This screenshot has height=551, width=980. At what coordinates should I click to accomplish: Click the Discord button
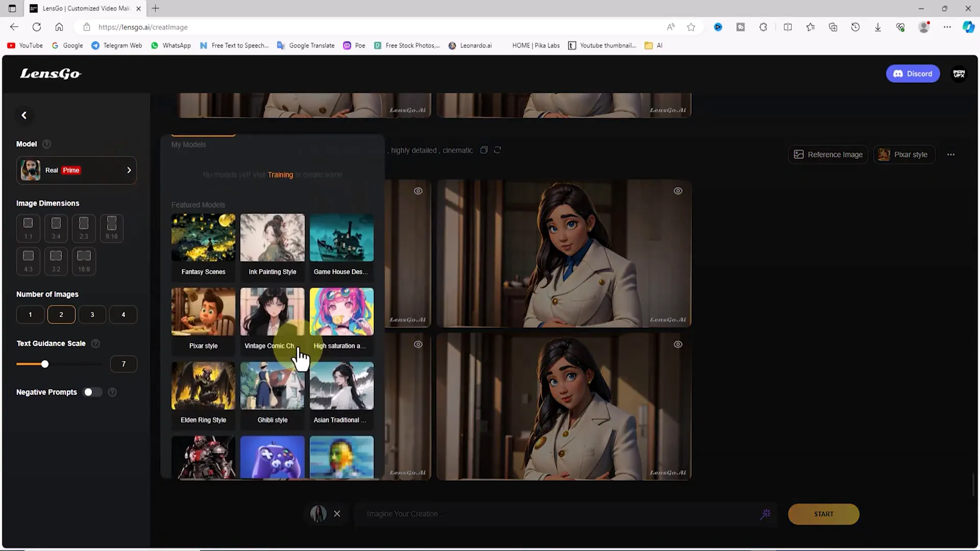[913, 73]
